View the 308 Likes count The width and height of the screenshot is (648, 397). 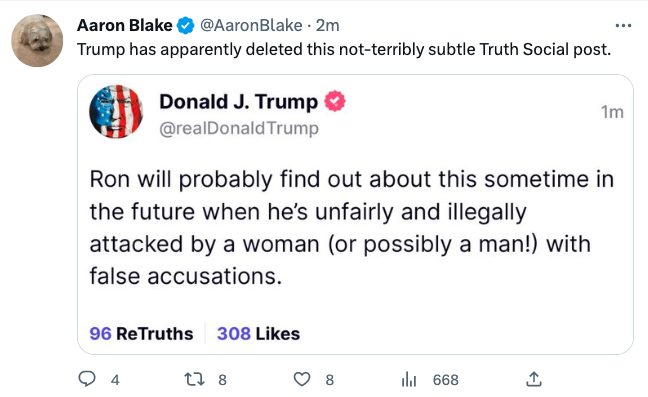tap(259, 334)
